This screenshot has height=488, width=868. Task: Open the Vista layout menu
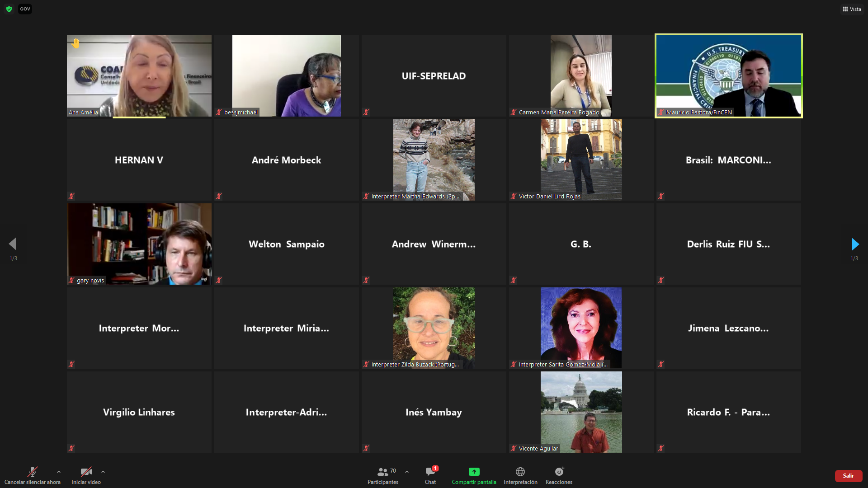click(852, 9)
